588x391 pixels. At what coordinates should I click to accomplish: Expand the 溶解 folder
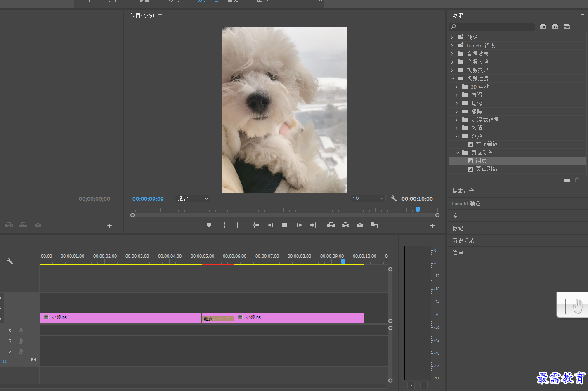(457, 128)
